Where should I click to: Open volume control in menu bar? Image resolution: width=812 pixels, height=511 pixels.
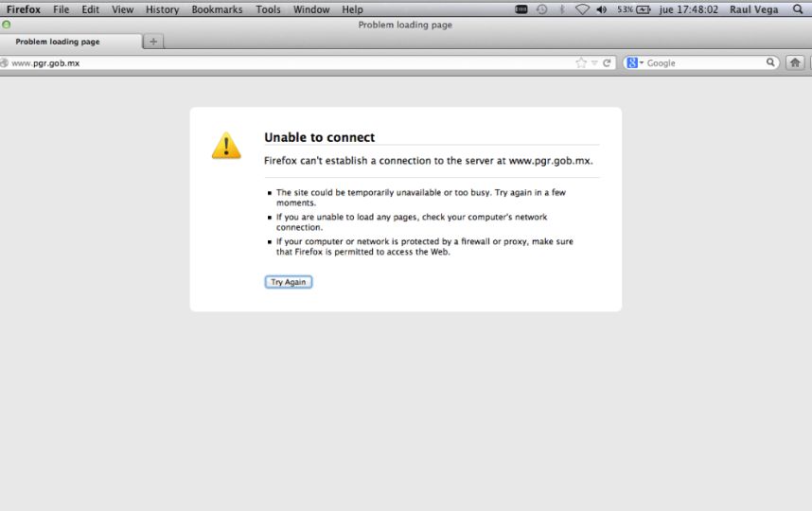pos(601,9)
